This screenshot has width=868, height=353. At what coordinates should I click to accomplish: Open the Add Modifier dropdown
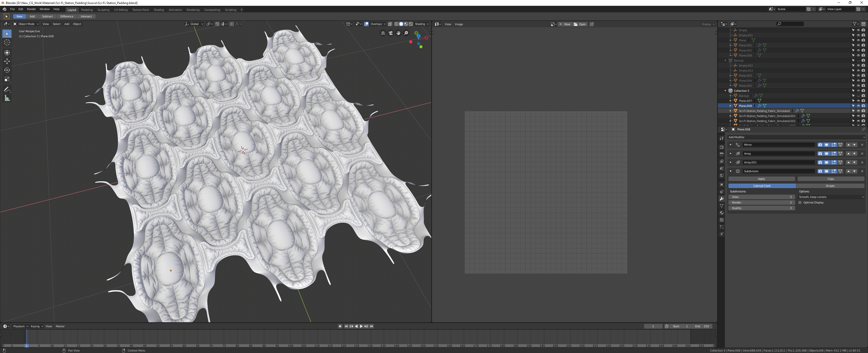796,137
